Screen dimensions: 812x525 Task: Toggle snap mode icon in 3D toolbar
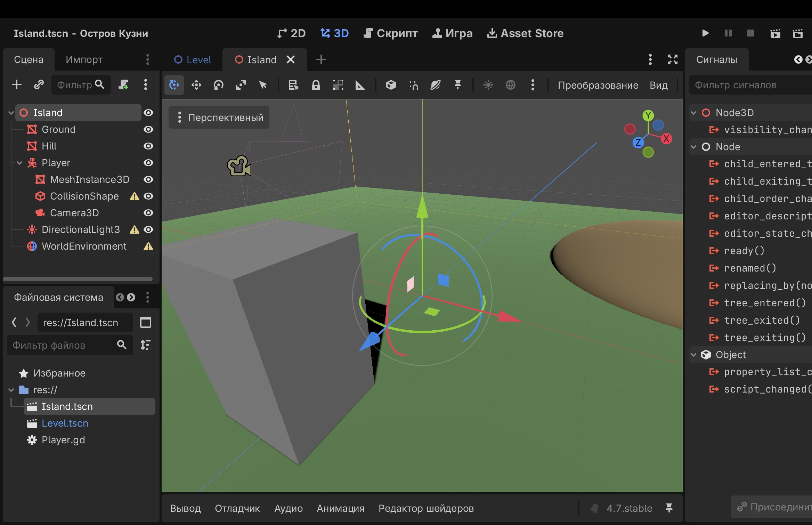pos(413,85)
